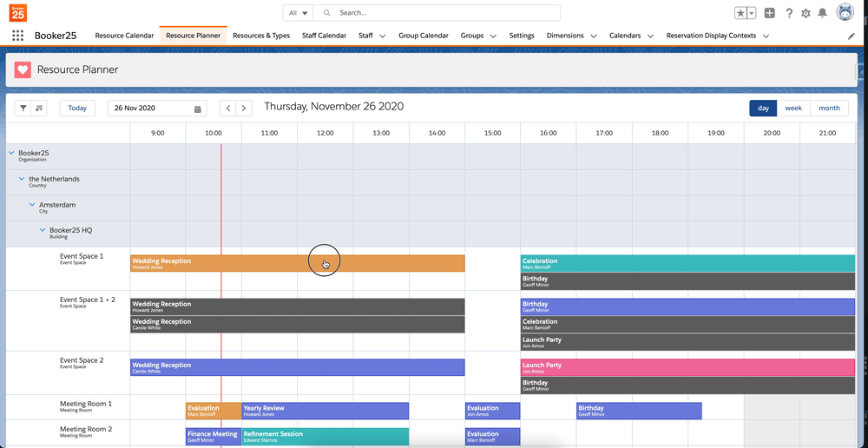
Task: Click the Today button
Action: point(77,109)
